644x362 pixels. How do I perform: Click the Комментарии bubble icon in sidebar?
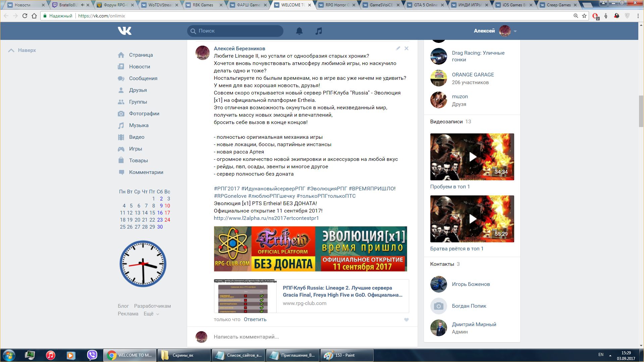[x=121, y=172]
